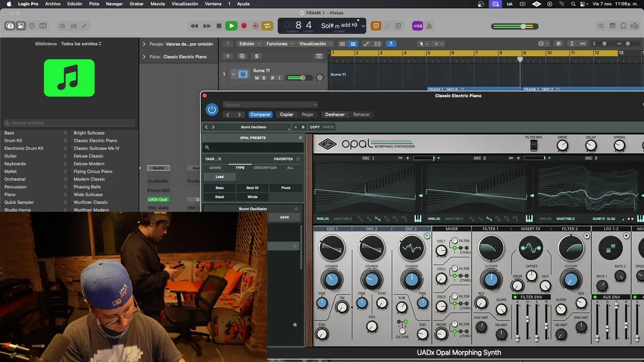Open the Apple menu

click(x=9, y=4)
